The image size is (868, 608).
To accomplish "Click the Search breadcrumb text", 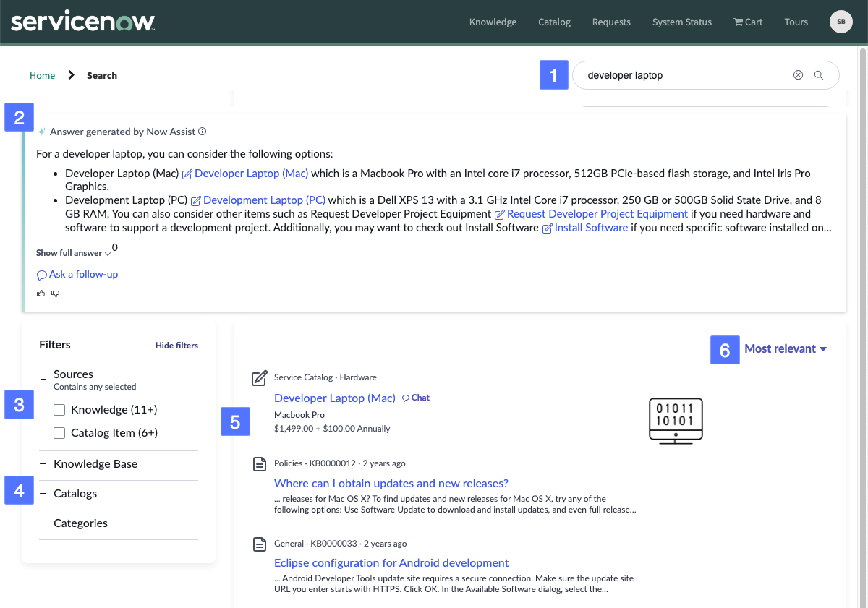I will 102,75.
